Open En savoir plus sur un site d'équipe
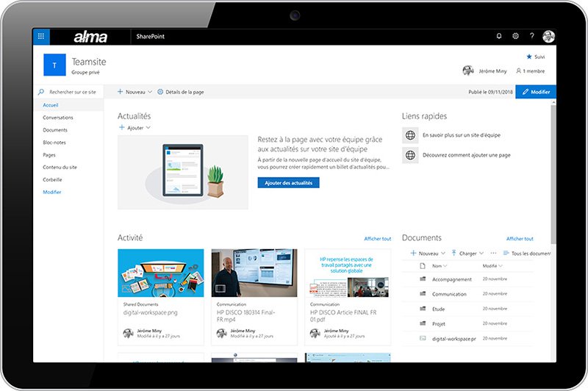Image resolution: width=588 pixels, height=391 pixels. tap(462, 135)
